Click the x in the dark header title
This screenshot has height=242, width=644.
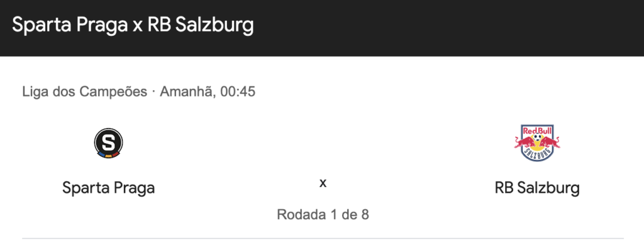click(x=138, y=27)
